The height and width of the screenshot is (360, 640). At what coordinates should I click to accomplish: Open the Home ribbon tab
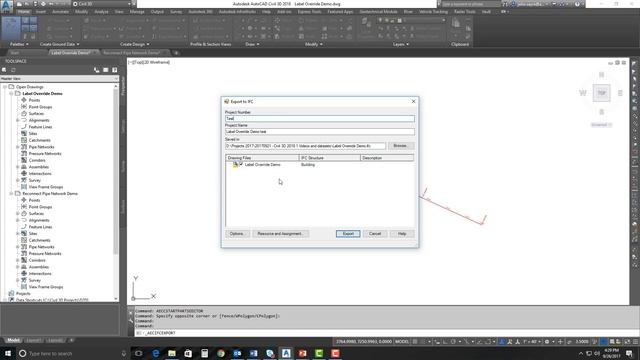pos(24,12)
